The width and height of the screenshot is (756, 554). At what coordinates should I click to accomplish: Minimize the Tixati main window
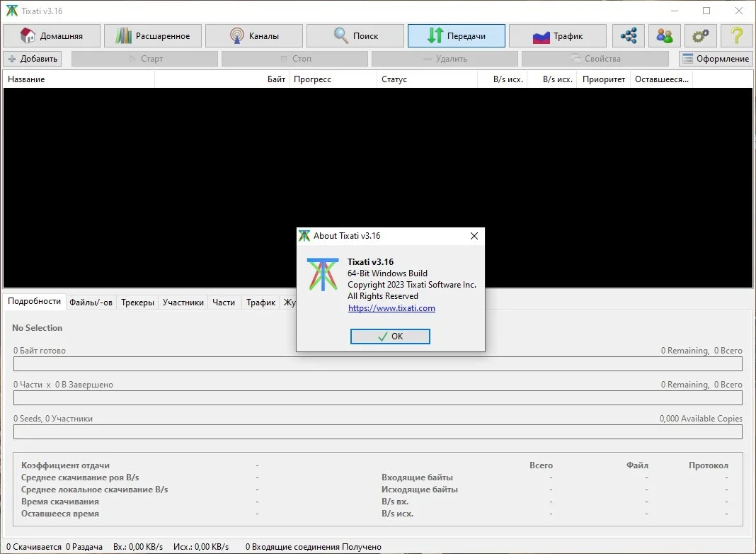tap(675, 11)
